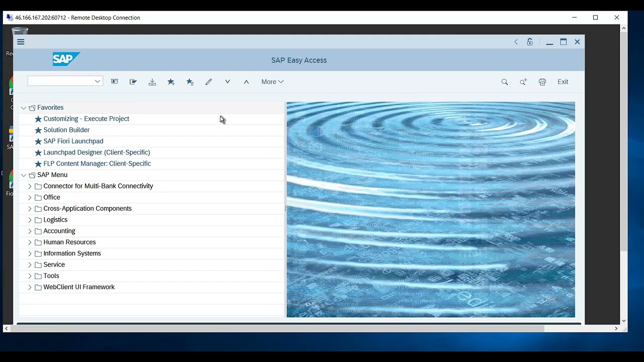Click the Remote Desktop horizontal scrollbar
This screenshot has width=644, height=362.
click(x=277, y=328)
